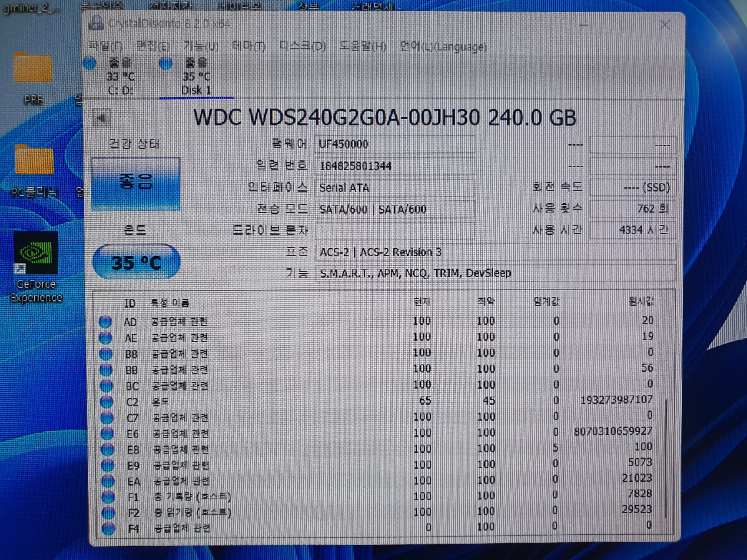Viewport: 747px width, 560px height.
Task: Open the 도움말(H) menu
Action: click(x=363, y=46)
